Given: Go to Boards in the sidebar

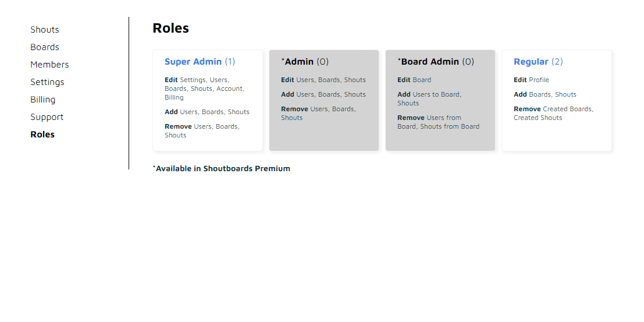Looking at the screenshot, I should pos(45,47).
